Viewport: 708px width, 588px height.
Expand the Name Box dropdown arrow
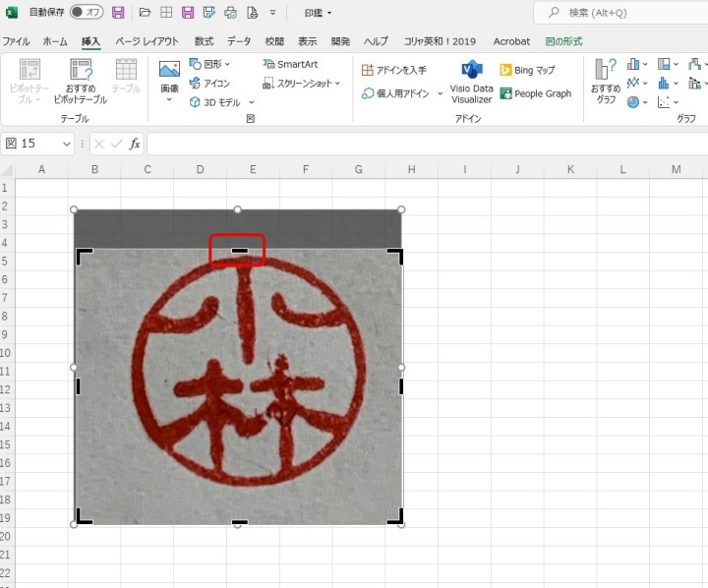point(67,145)
